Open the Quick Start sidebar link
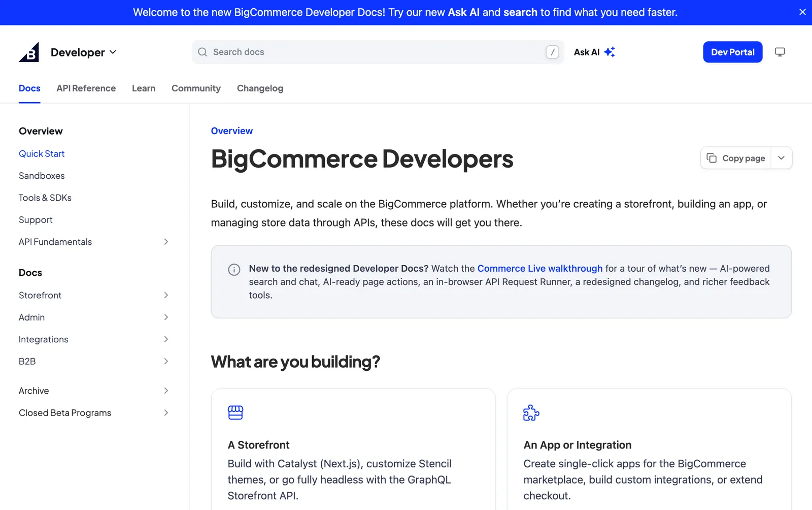 [x=42, y=154]
